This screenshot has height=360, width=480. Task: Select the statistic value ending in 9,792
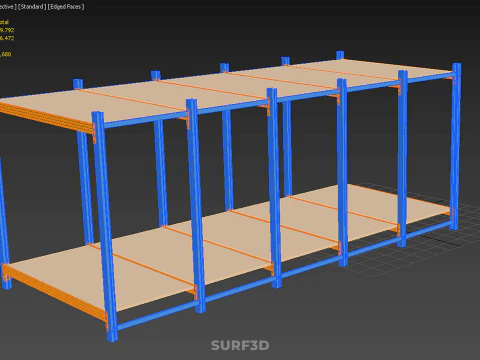coord(7,30)
